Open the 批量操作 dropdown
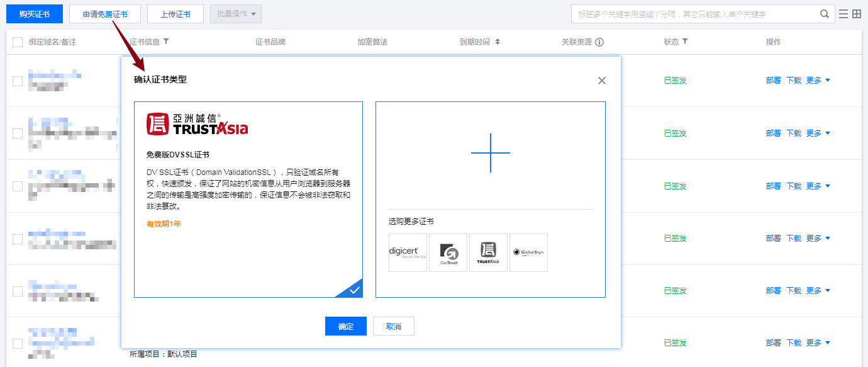Screen dimensions: 868x367 tap(236, 14)
